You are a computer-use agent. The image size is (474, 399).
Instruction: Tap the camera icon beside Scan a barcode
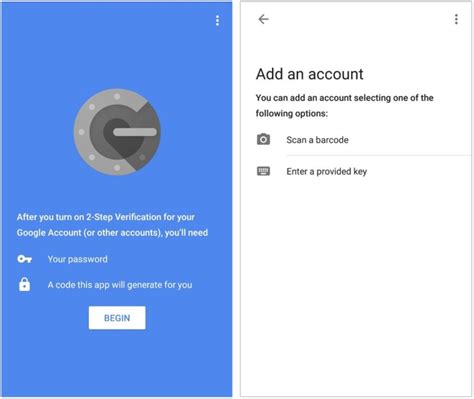(x=263, y=139)
